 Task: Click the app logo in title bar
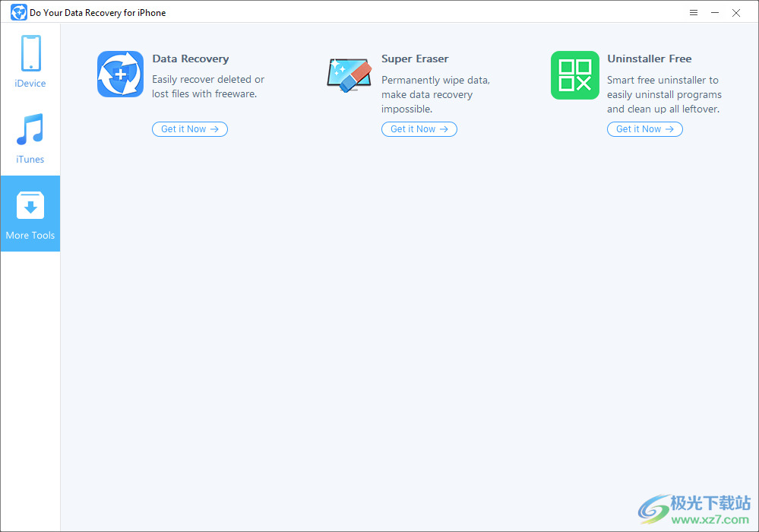coord(18,13)
